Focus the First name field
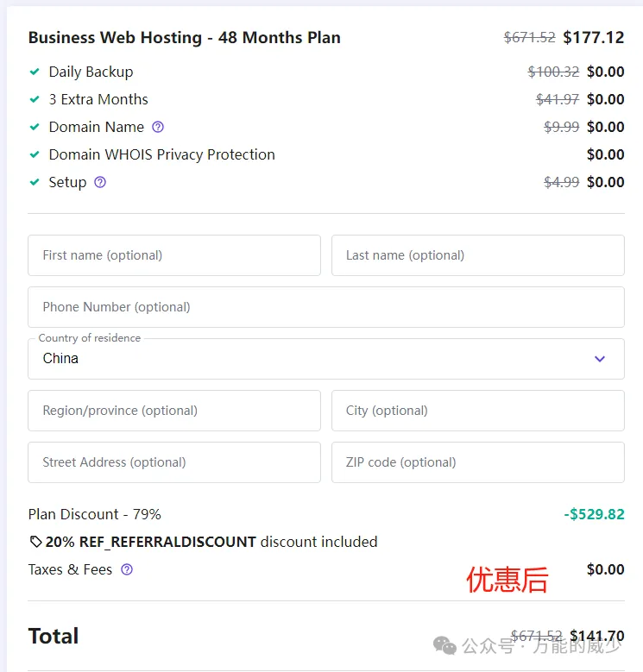The width and height of the screenshot is (643, 672). click(x=174, y=255)
